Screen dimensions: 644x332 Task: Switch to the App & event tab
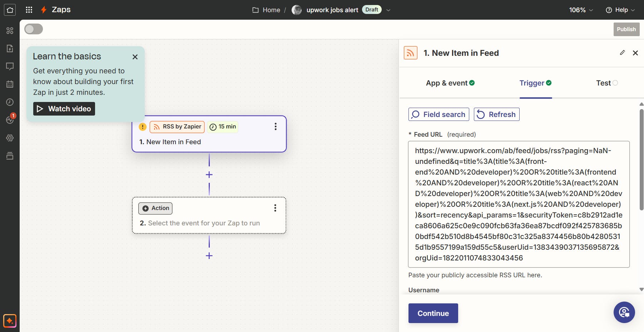point(450,83)
